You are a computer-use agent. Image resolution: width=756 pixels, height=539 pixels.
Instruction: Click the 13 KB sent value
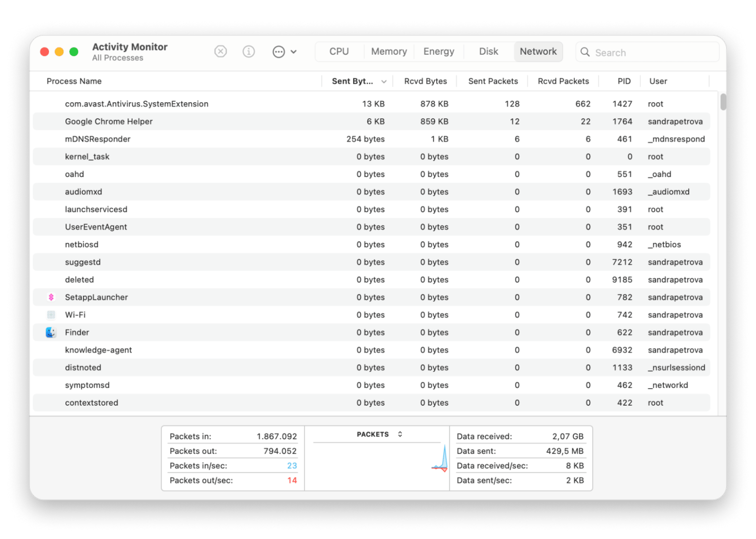(373, 104)
